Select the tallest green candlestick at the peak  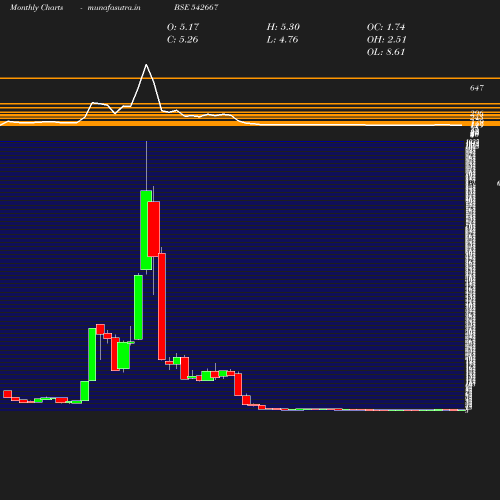click(x=146, y=230)
